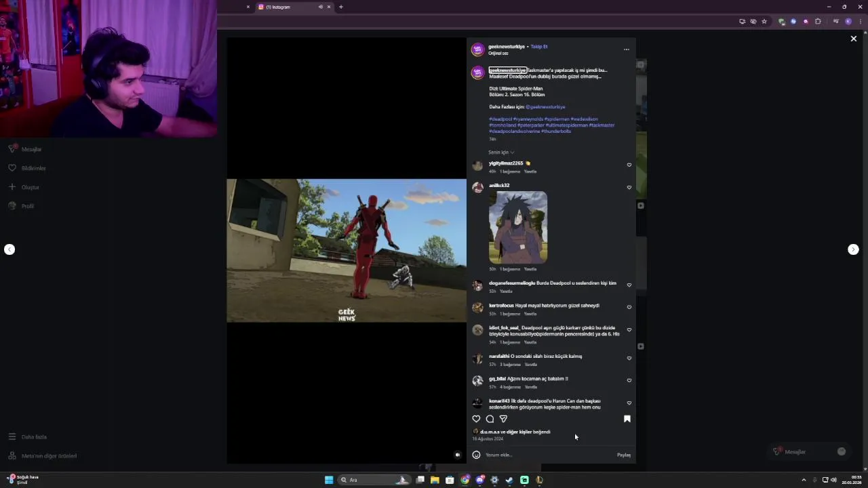Like gq_bilal's comment
This screenshot has width=868, height=488.
tap(629, 380)
